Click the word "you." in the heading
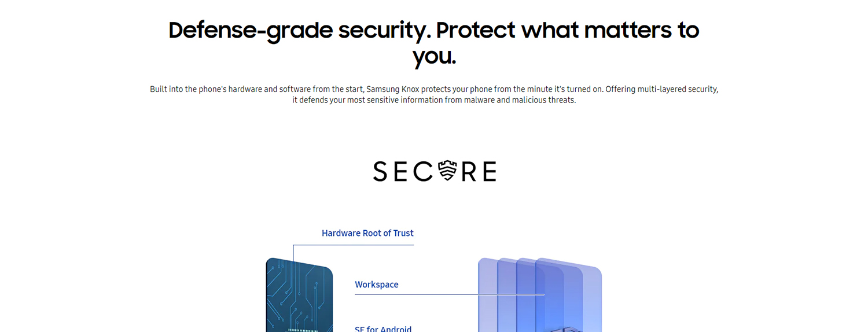This screenshot has height=332, width=868. 434,57
